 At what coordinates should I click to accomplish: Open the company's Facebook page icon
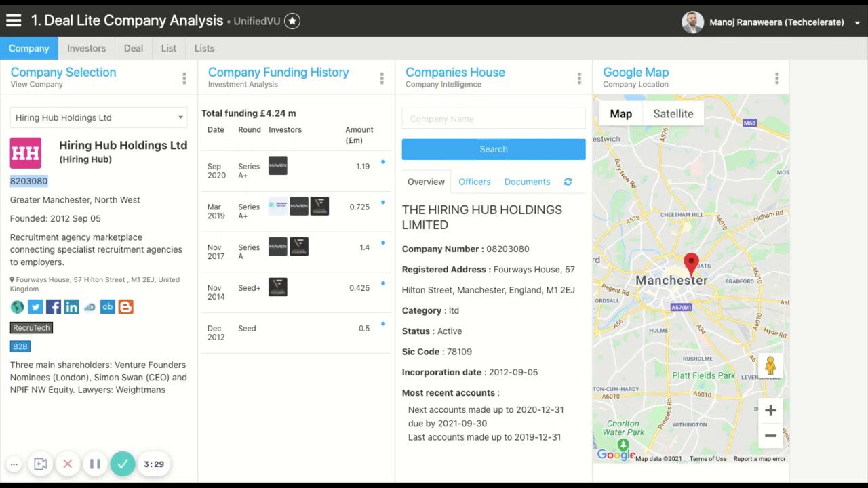coord(54,307)
